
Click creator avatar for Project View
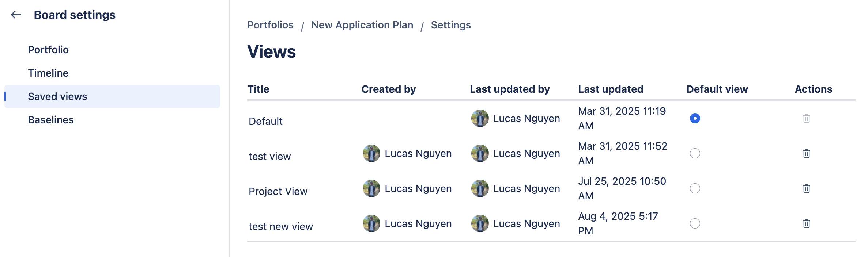371,188
